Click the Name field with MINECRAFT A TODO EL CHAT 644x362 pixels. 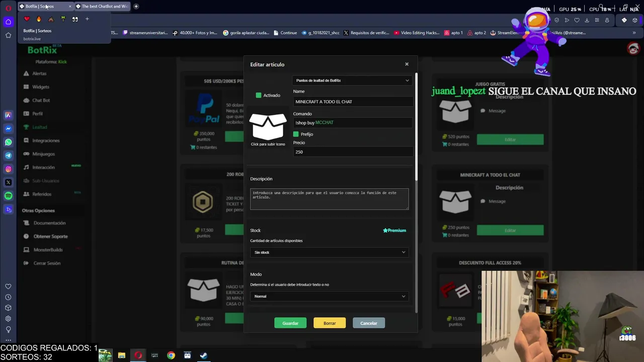click(x=353, y=102)
